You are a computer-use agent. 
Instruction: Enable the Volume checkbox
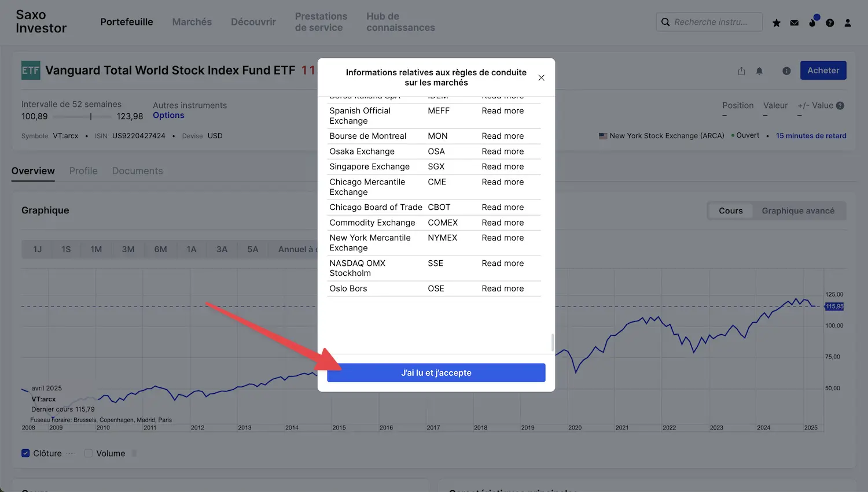pos(89,453)
